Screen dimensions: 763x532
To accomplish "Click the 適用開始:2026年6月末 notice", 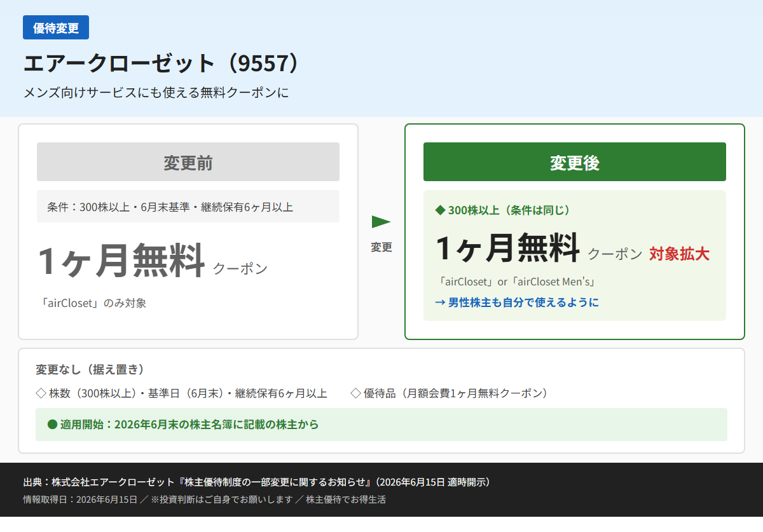I will 381,425.
